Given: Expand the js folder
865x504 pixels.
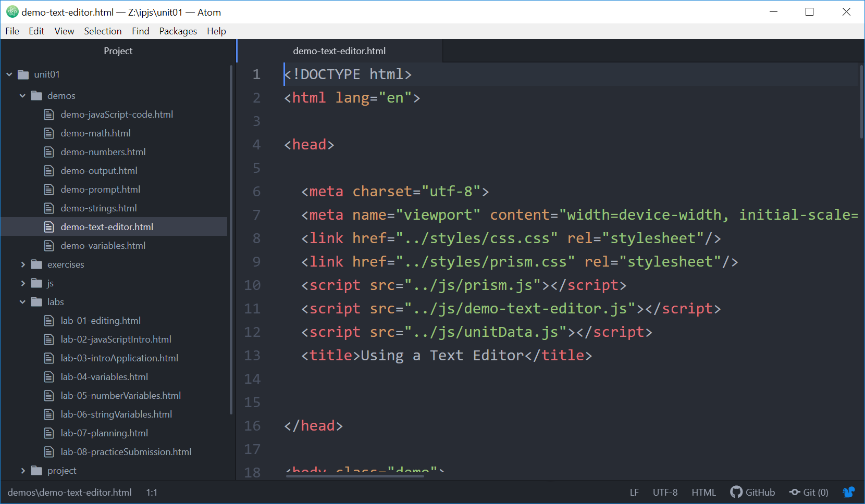Looking at the screenshot, I should pos(23,283).
